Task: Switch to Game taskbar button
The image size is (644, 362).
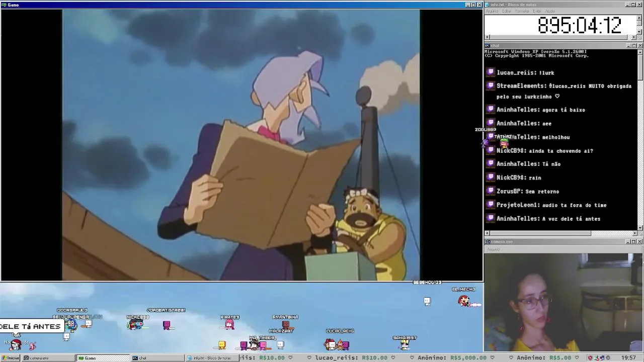Action: pos(102,358)
